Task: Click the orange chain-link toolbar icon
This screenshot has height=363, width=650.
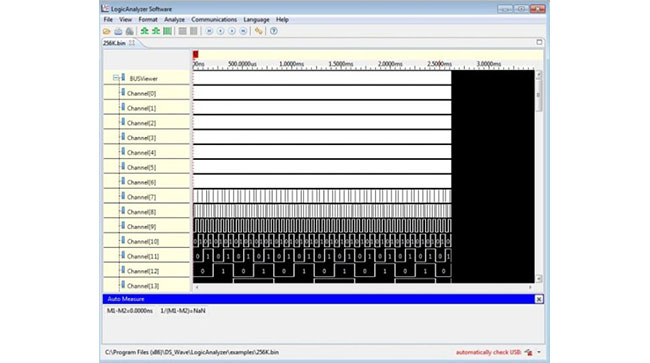Action: [x=259, y=31]
